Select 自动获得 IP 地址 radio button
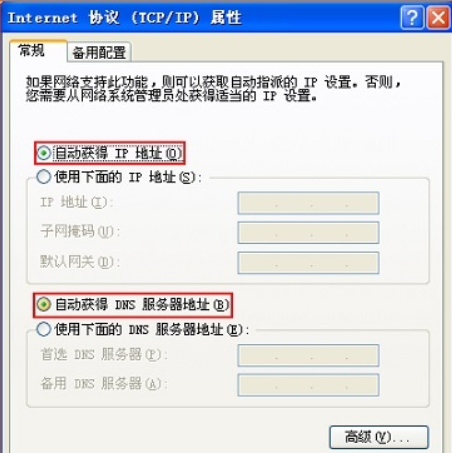This screenshot has width=452, height=453. coord(44,153)
